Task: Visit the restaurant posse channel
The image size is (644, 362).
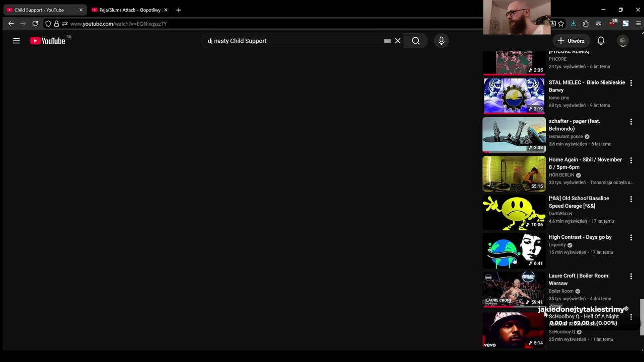Action: click(x=566, y=136)
